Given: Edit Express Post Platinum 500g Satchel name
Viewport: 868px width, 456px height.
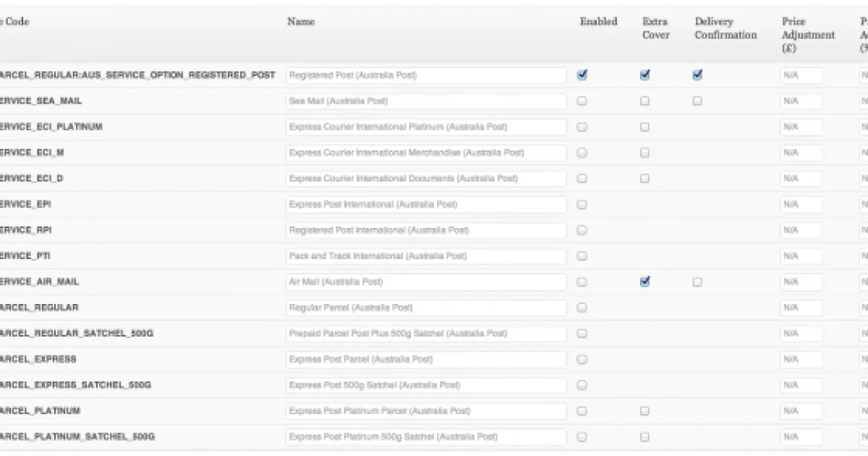Looking at the screenshot, I should coord(426,437).
